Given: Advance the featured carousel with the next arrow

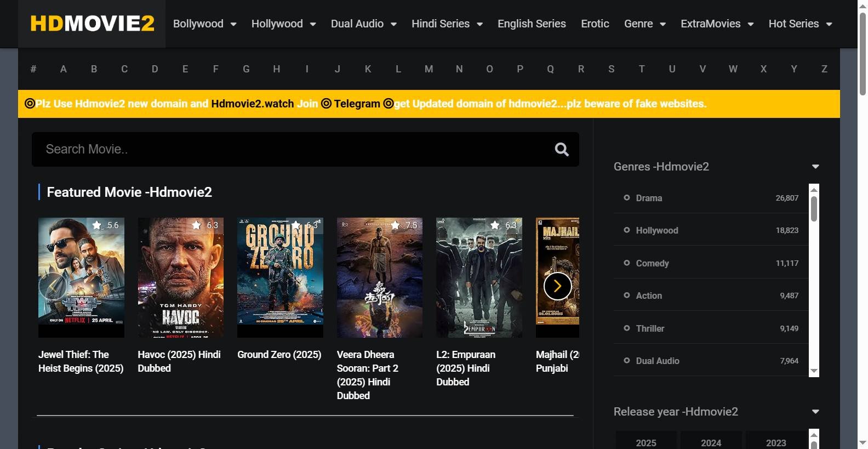Looking at the screenshot, I should click(x=557, y=286).
